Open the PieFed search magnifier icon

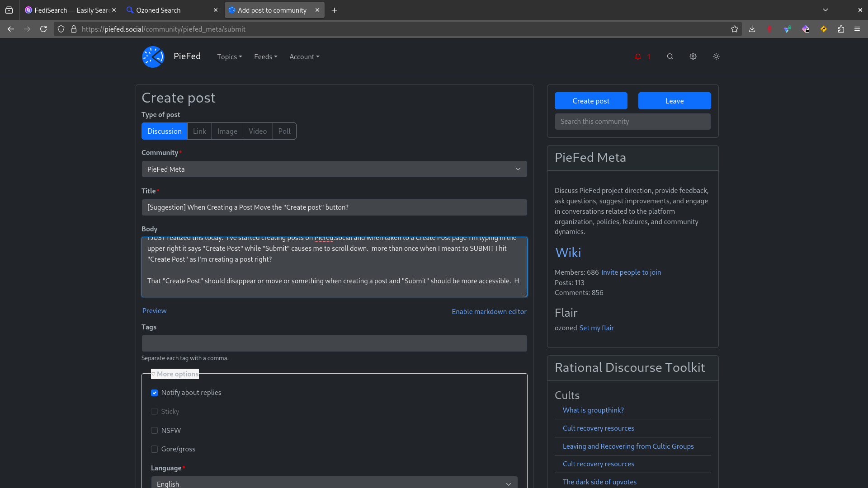(x=670, y=56)
